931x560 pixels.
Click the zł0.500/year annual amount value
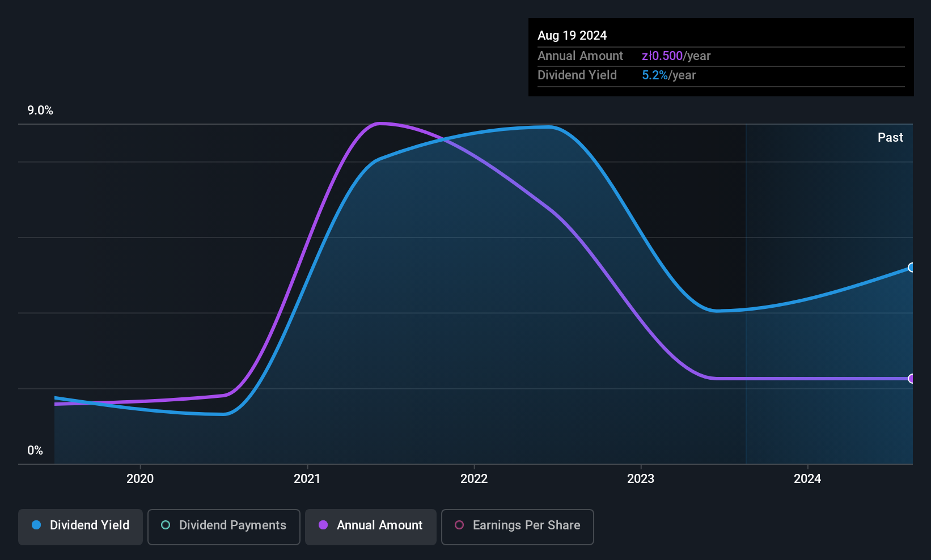coord(676,56)
